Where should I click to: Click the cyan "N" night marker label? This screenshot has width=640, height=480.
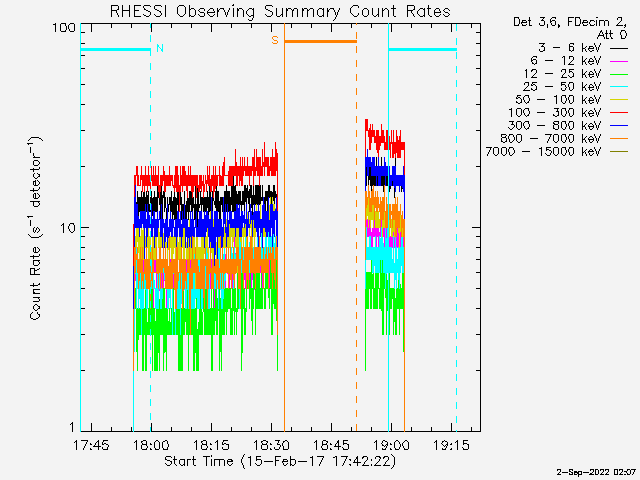coord(160,48)
